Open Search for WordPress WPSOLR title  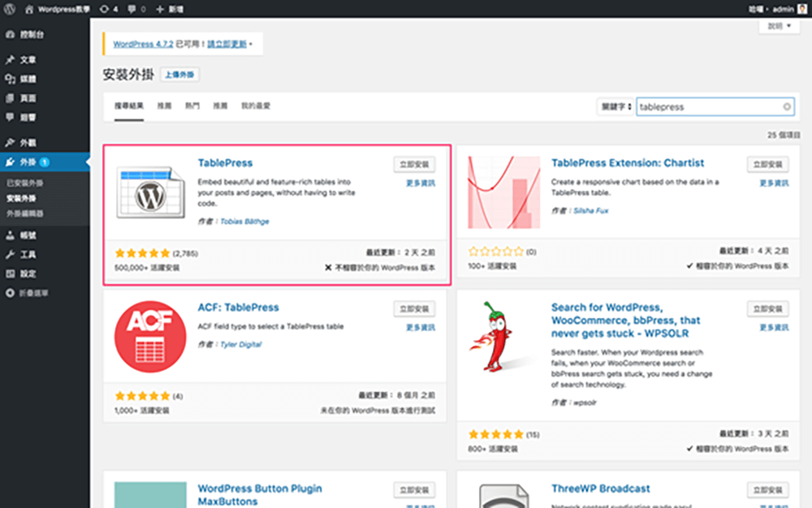coord(625,321)
